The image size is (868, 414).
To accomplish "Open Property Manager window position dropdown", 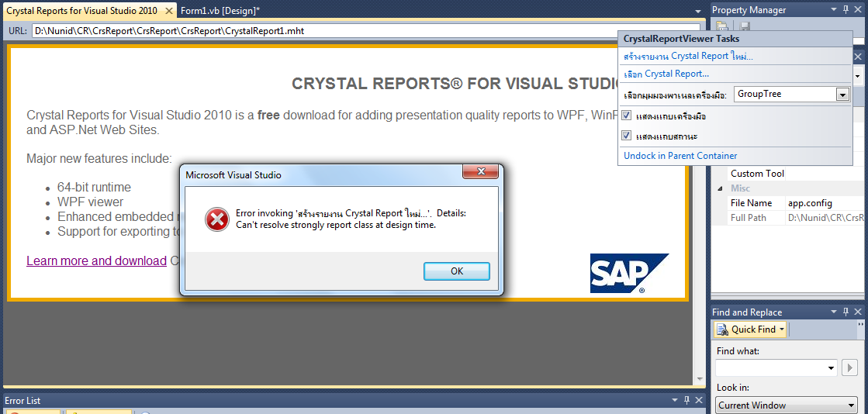I will tap(834, 10).
